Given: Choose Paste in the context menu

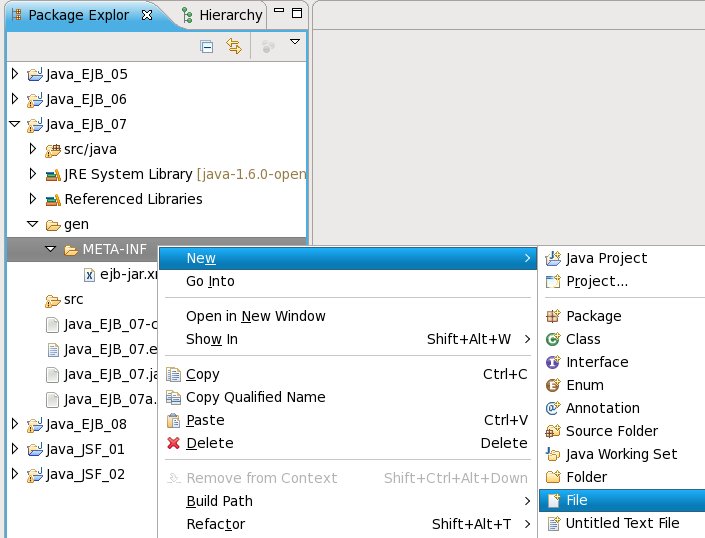Looking at the screenshot, I should click(348, 420).
